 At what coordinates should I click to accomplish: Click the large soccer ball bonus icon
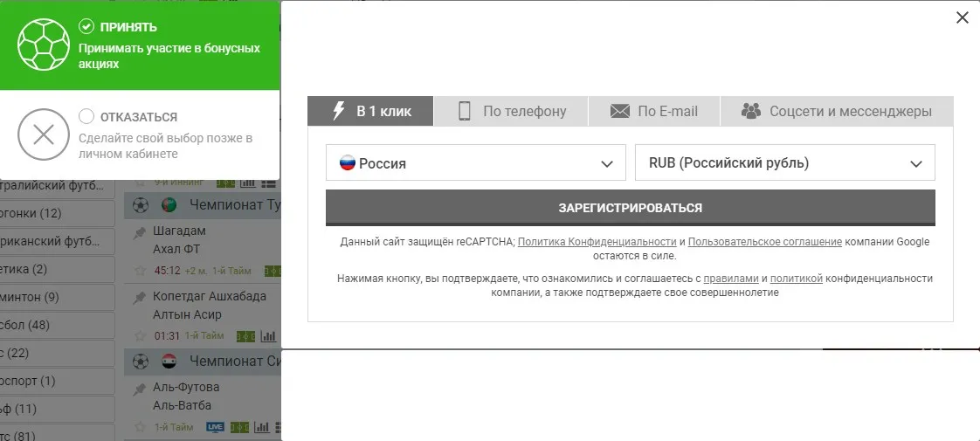pos(43,45)
